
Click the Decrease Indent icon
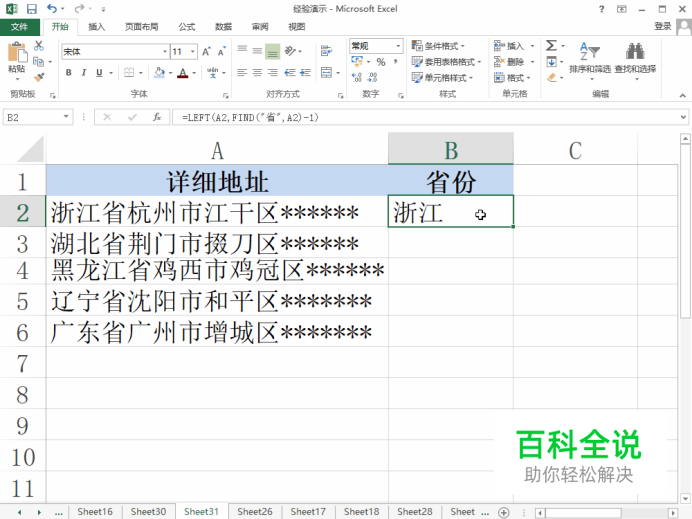point(290,72)
